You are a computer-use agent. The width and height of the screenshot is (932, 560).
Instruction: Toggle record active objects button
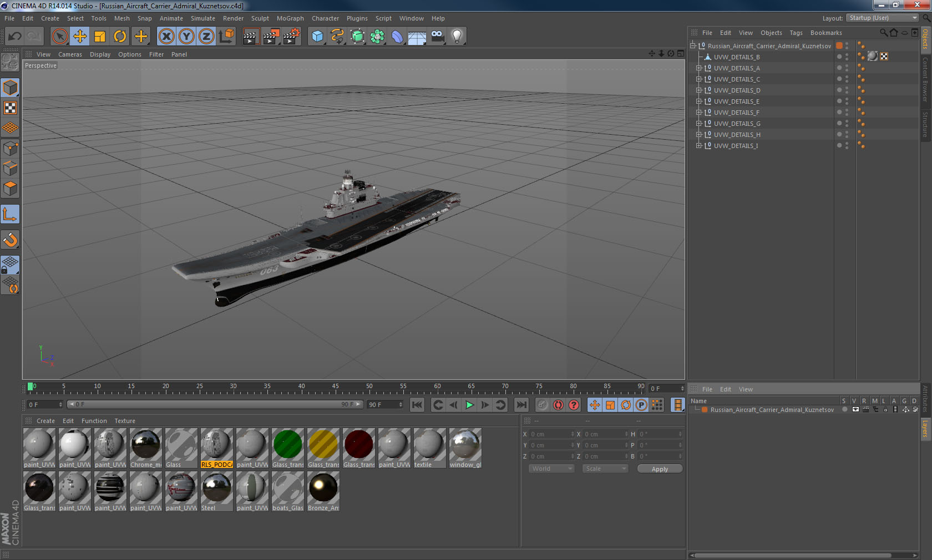click(543, 405)
